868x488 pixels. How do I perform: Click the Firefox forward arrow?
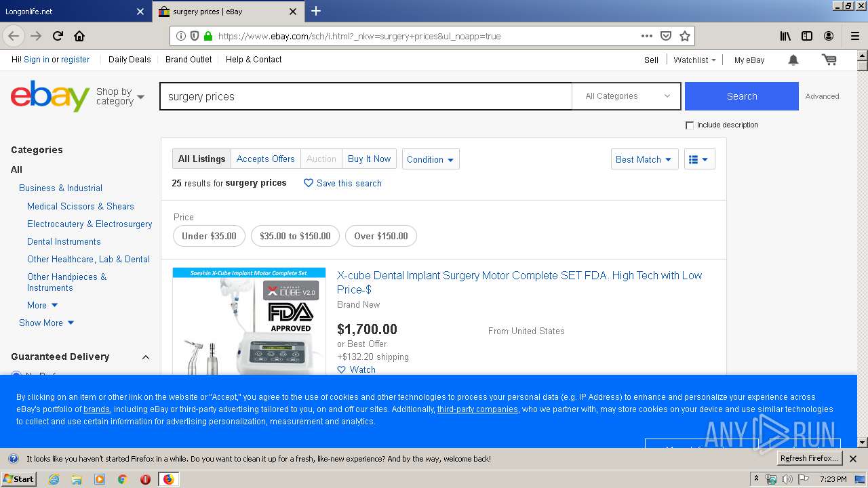pyautogui.click(x=36, y=36)
